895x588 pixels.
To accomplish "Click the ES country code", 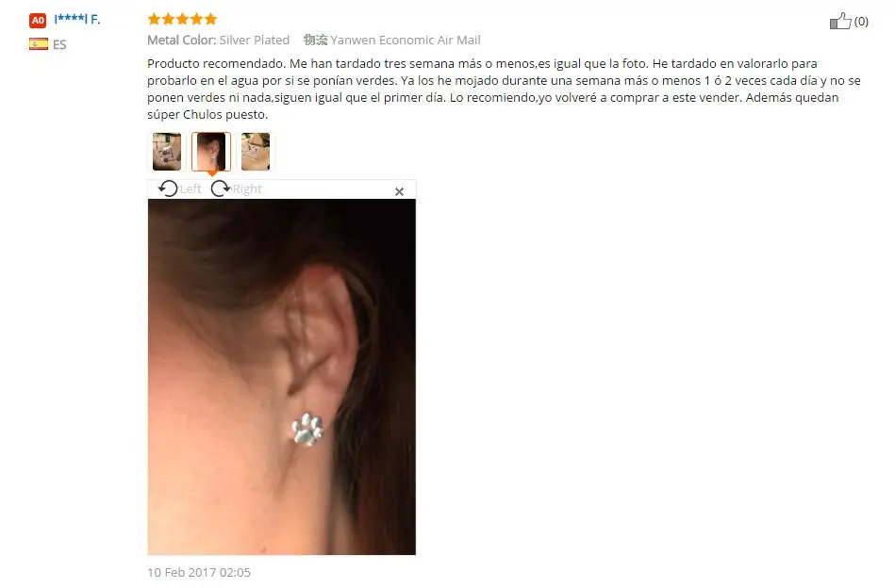I will tap(59, 44).
